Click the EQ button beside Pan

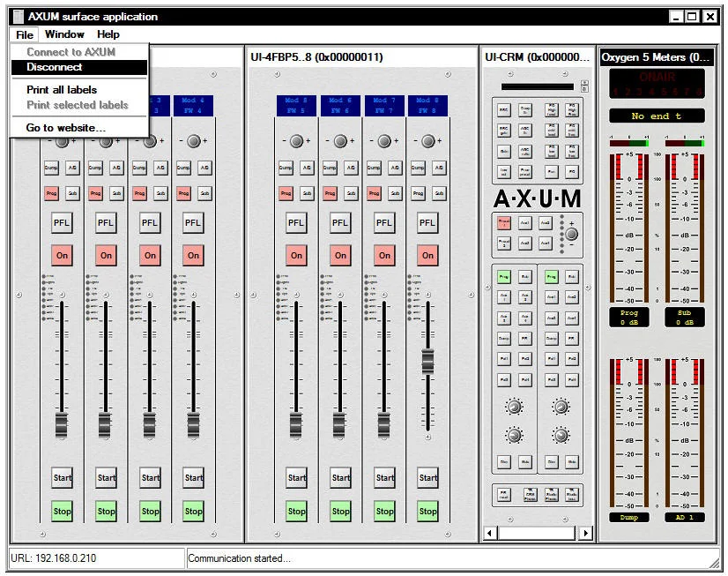(572, 171)
